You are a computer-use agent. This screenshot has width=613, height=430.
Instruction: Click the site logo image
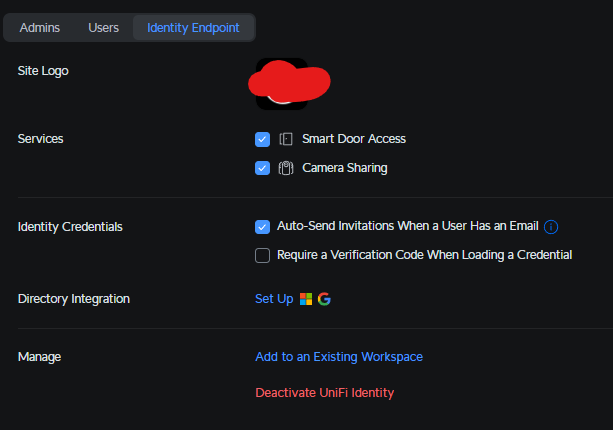point(288,85)
